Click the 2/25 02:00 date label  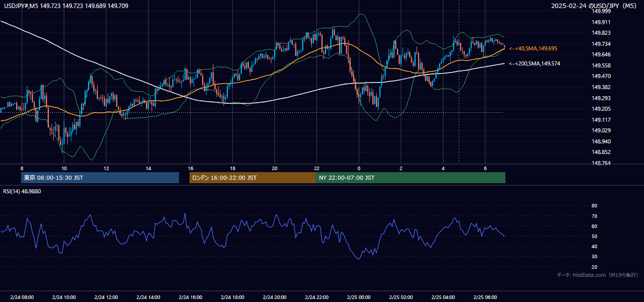point(401,297)
